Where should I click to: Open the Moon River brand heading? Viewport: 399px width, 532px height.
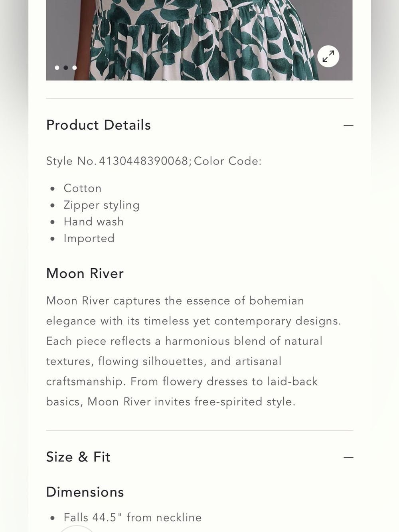[85, 273]
